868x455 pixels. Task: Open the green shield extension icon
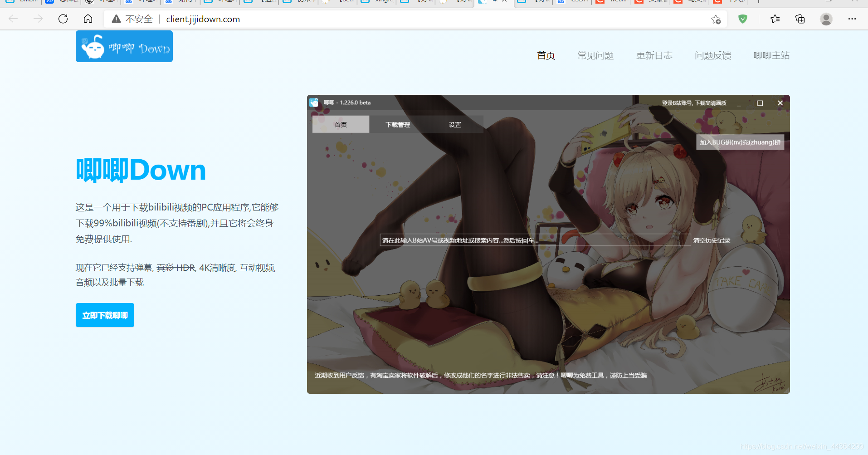[x=742, y=19]
